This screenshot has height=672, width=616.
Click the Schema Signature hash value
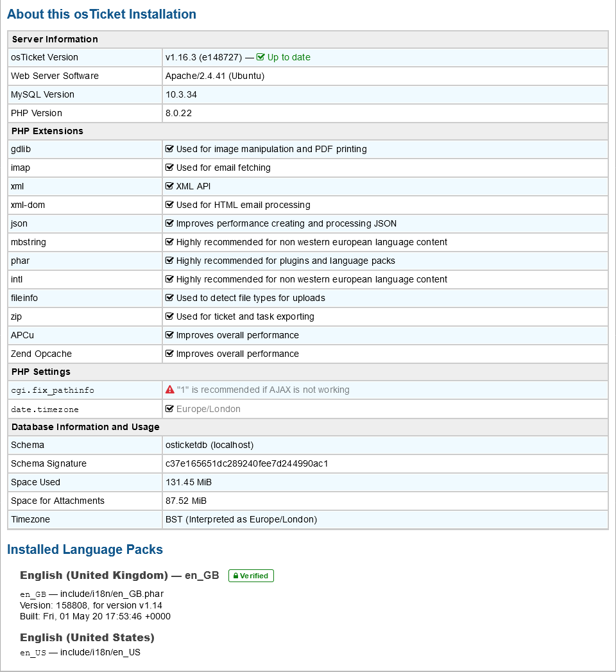(247, 463)
